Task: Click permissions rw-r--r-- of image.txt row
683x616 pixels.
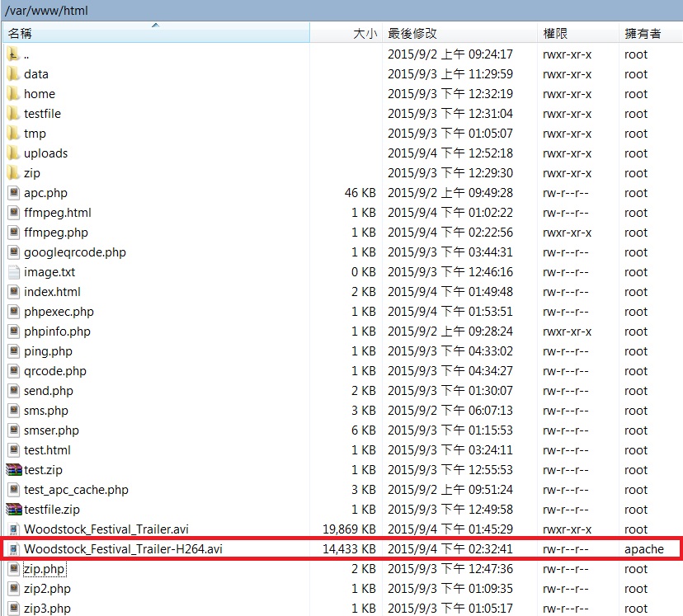Action: coord(565,272)
